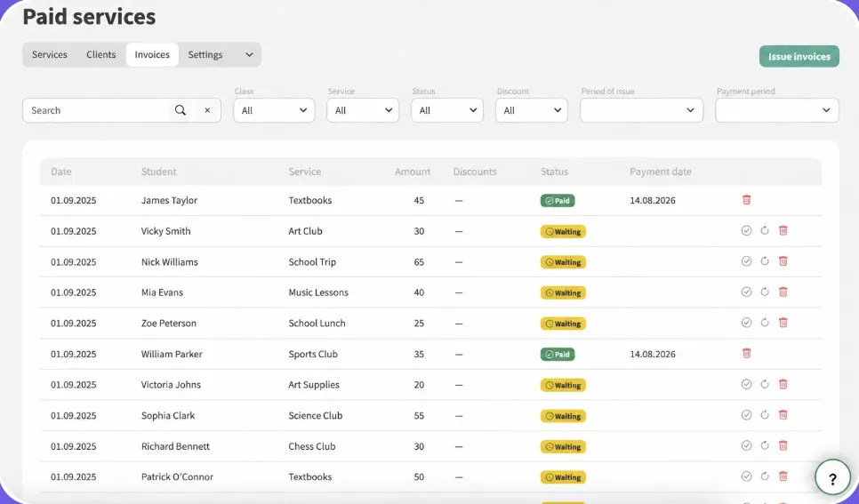Refresh Zoe Peterson's School Lunch invoice
The width and height of the screenshot is (859, 504).
coord(765,323)
